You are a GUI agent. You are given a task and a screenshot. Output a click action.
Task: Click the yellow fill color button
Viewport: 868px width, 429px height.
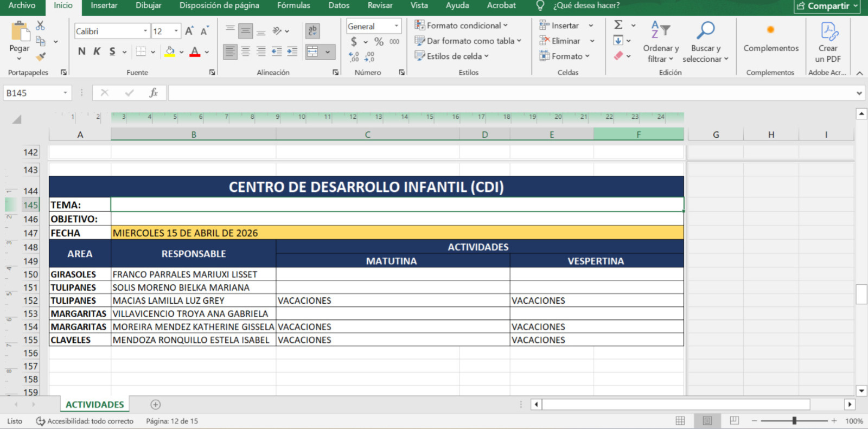170,52
